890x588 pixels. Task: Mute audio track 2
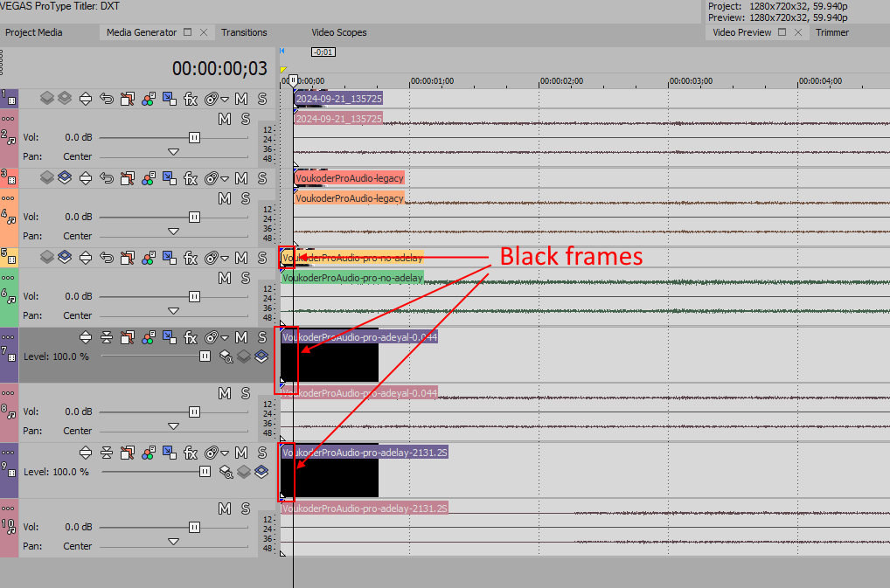tap(225, 118)
